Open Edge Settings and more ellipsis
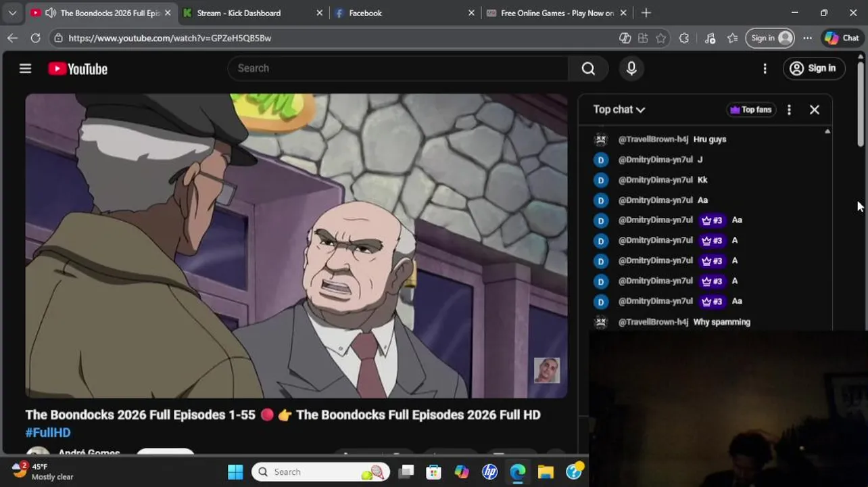Viewport: 868px width, 487px height. (x=807, y=38)
